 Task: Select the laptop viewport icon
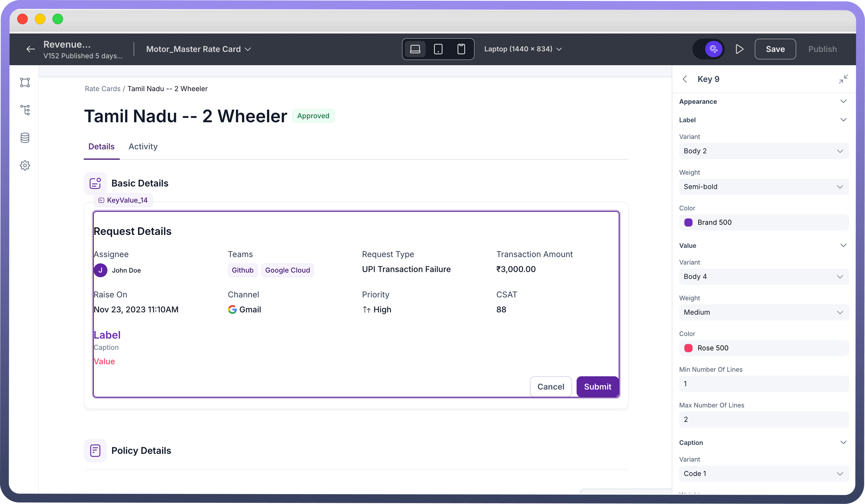[415, 49]
